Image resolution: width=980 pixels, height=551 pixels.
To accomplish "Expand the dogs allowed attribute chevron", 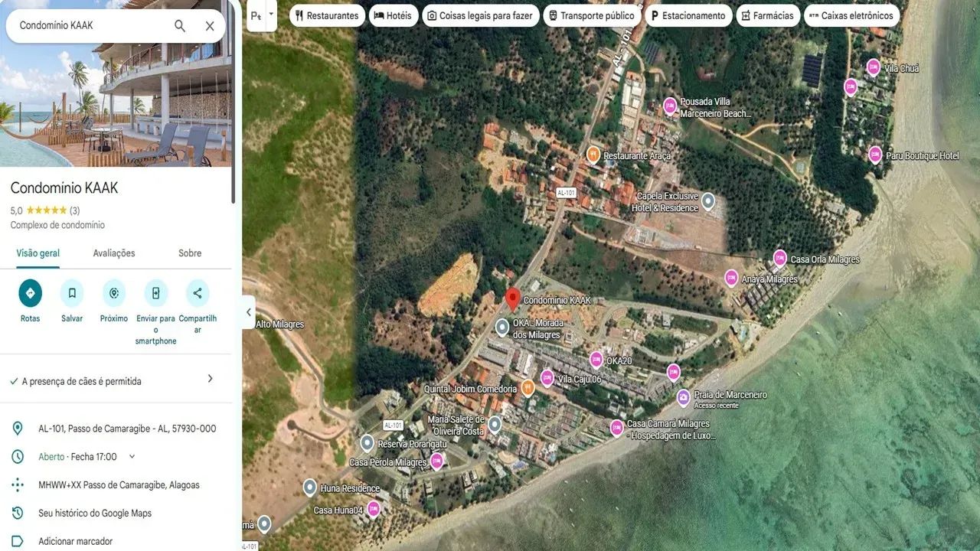I will (x=211, y=379).
